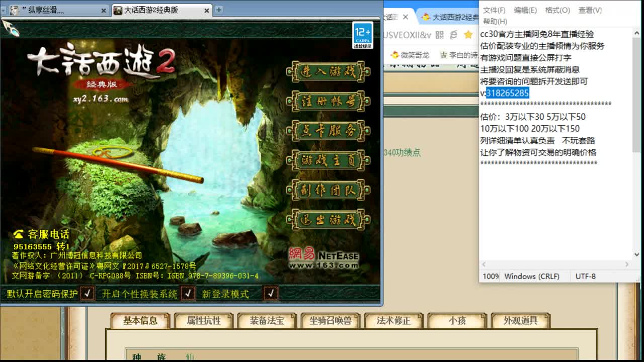Click the browser address bar URL text
644x362 pixels.
(407, 35)
